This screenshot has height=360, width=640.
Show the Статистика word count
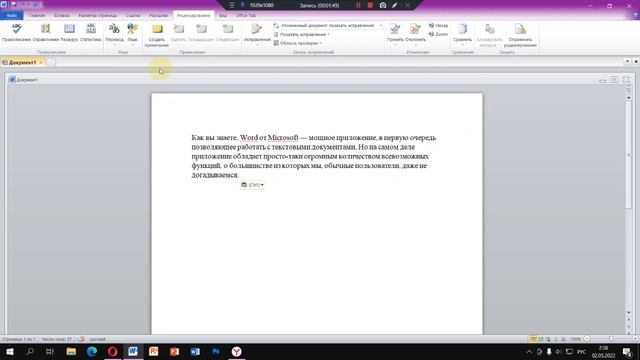91,33
